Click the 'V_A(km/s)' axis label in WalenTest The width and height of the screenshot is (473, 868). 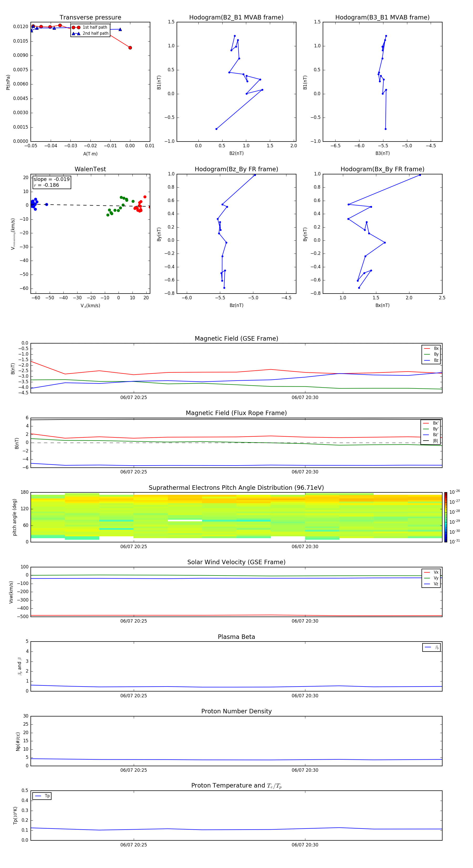coord(90,306)
